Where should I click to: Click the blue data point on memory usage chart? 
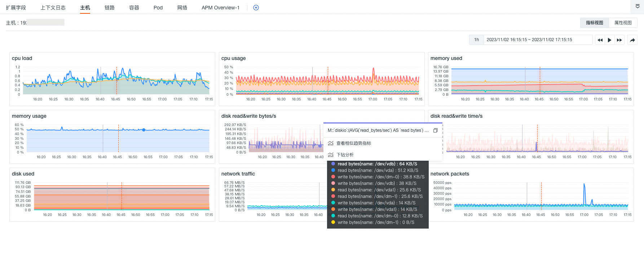click(144, 130)
